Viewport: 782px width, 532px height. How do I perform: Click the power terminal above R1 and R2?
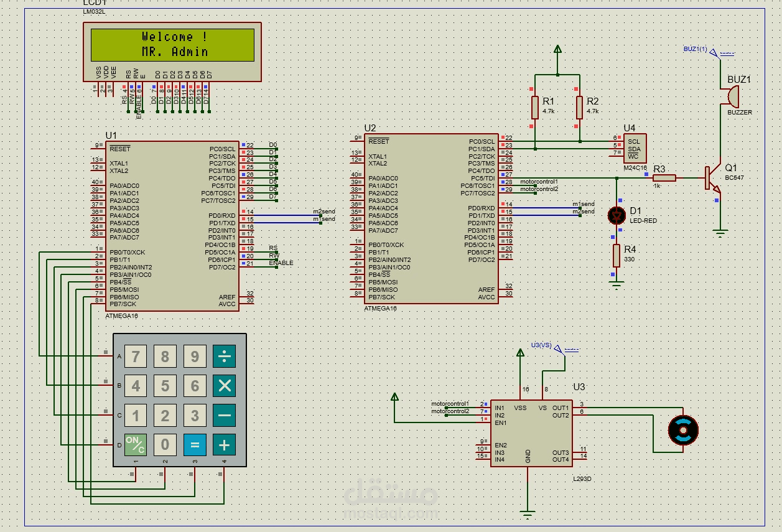(557, 50)
